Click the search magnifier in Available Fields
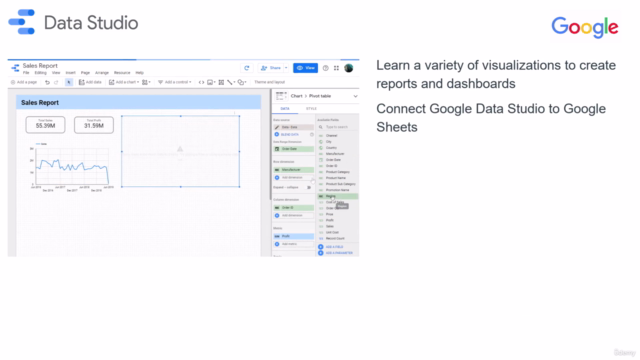 tap(321, 127)
